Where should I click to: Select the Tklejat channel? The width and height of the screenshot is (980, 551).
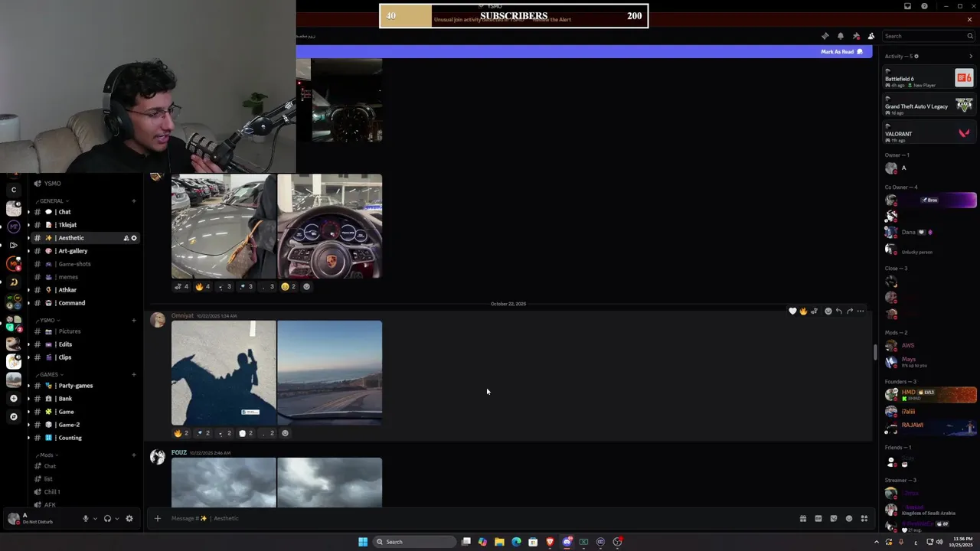(84, 225)
